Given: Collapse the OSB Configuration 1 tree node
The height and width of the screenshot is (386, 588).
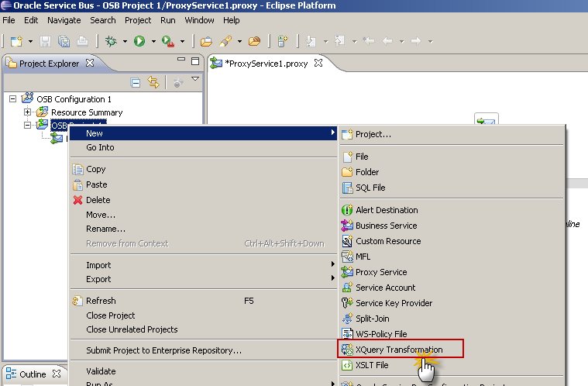Looking at the screenshot, I should [13, 99].
